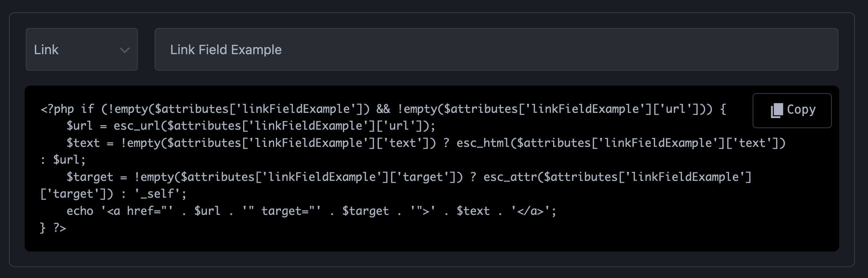This screenshot has height=278, width=868.
Task: Click the esc_html function call
Action: (483, 143)
